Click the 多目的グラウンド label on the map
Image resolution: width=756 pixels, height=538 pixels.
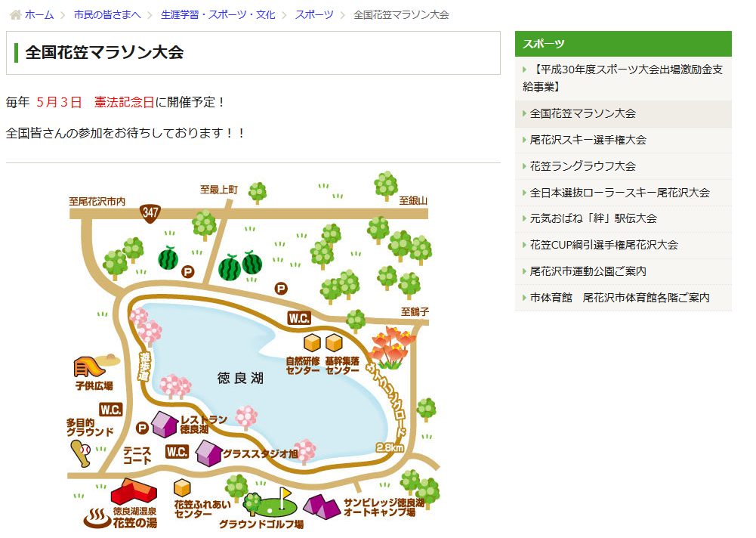pos(90,428)
